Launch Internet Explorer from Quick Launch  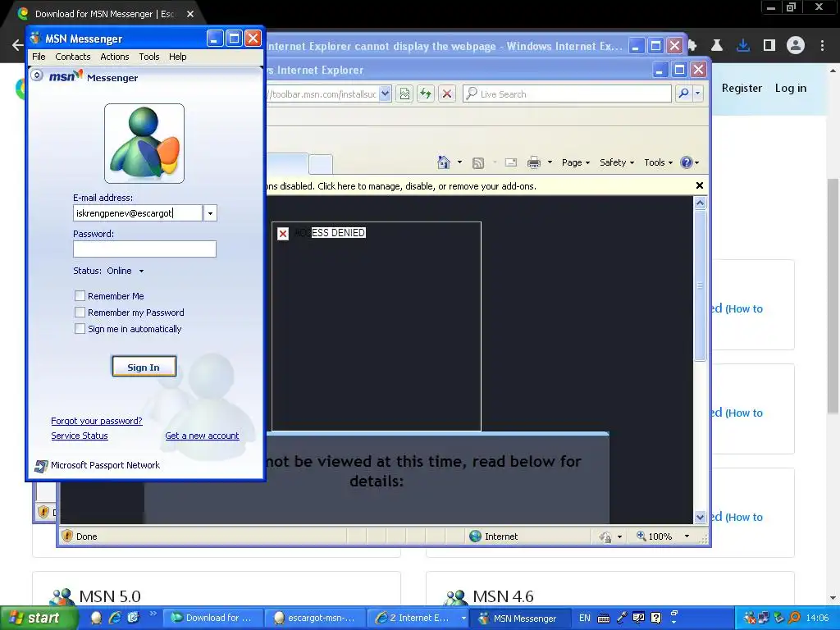click(x=115, y=618)
